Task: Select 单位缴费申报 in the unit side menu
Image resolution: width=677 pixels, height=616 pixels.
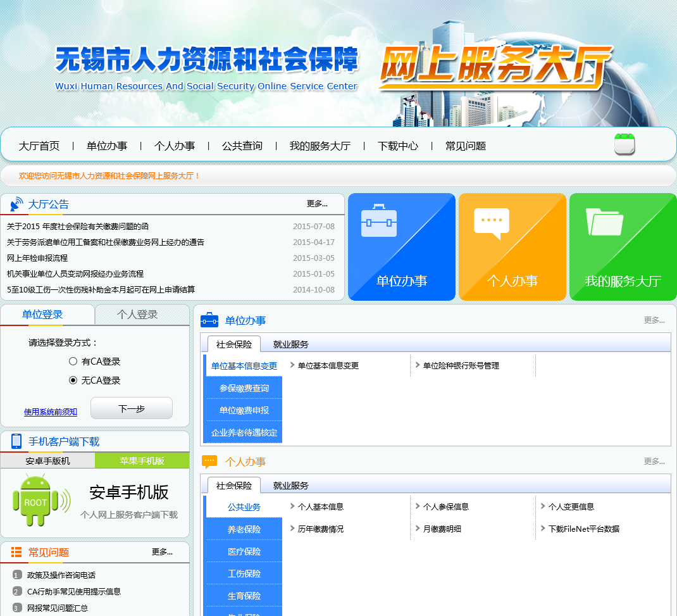Action: (244, 410)
